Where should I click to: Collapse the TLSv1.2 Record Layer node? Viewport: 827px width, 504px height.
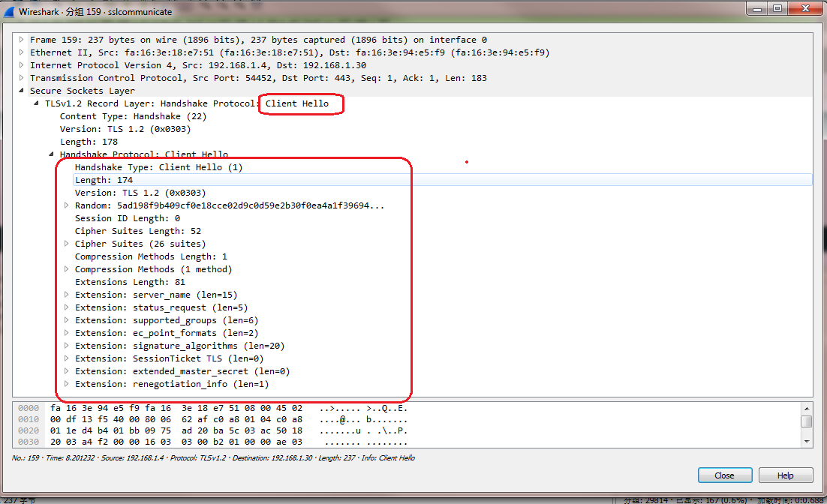pos(36,103)
